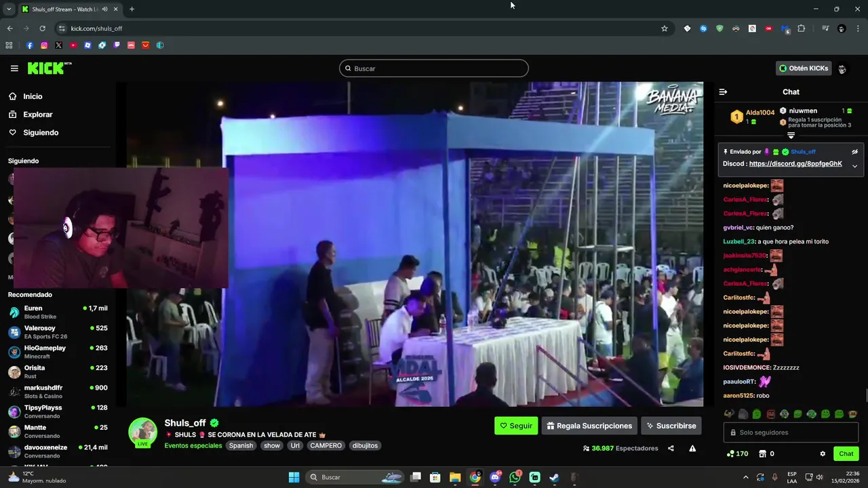Click IOSIVDEMONCE chat username

[747, 367]
